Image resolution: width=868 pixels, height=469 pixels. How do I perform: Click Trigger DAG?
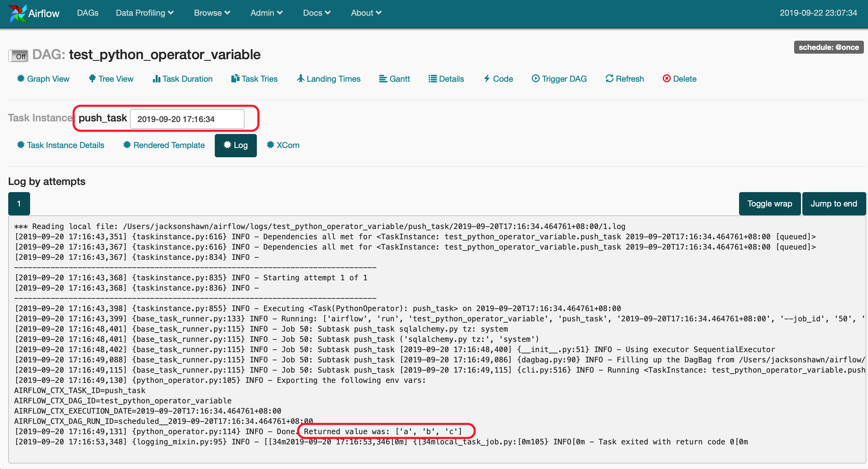[559, 79]
